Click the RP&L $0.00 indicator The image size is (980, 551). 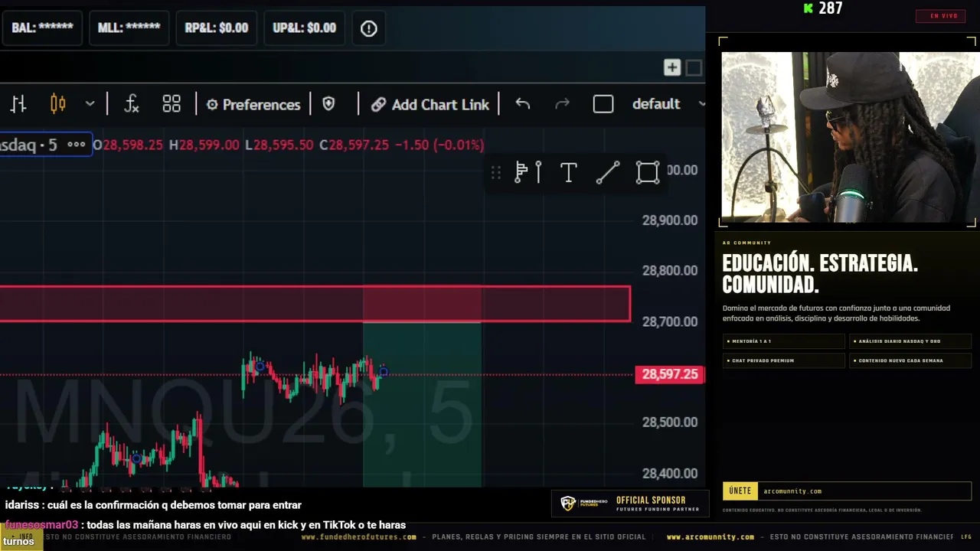tap(217, 28)
